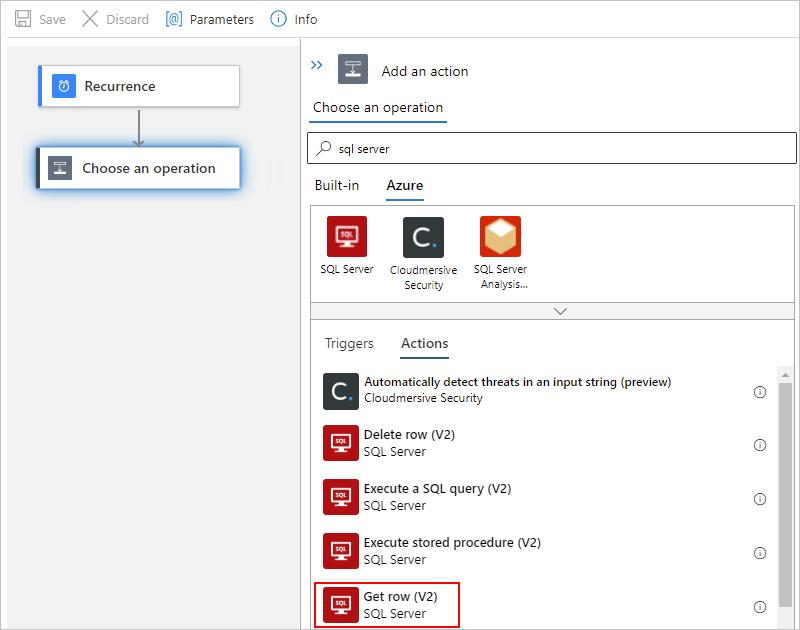Choose the SQL Server connector icon
This screenshot has height=630, width=800.
[x=346, y=236]
